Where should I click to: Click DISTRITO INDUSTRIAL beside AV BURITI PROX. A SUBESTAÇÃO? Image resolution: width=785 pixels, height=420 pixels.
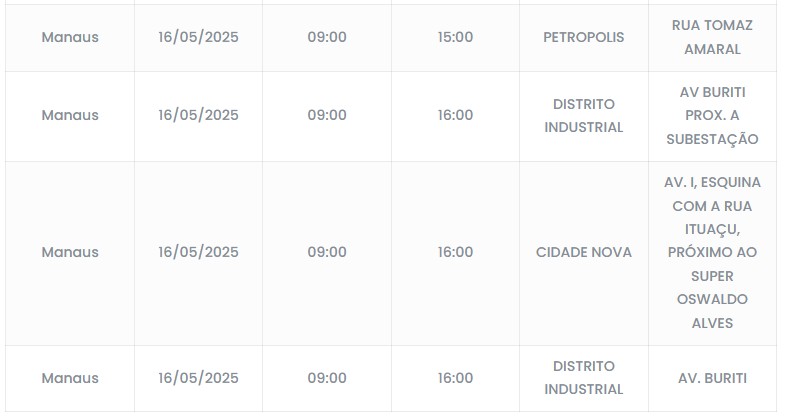(583, 115)
